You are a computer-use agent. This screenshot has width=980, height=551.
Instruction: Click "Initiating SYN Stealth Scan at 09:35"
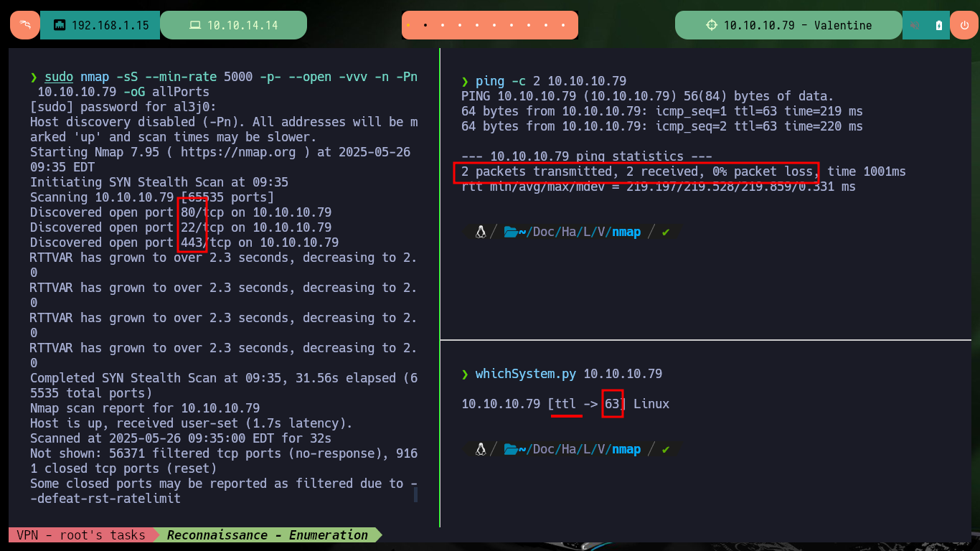click(159, 182)
